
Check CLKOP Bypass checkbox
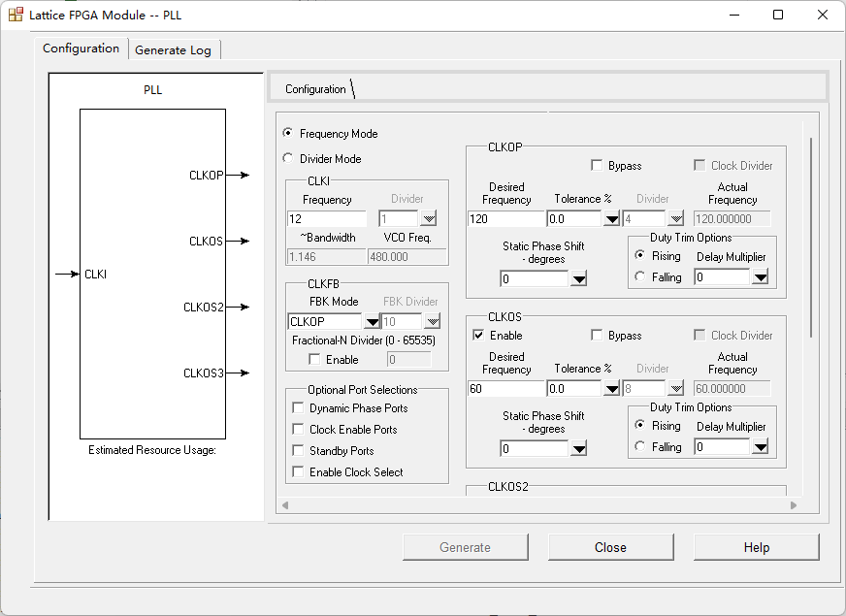597,165
